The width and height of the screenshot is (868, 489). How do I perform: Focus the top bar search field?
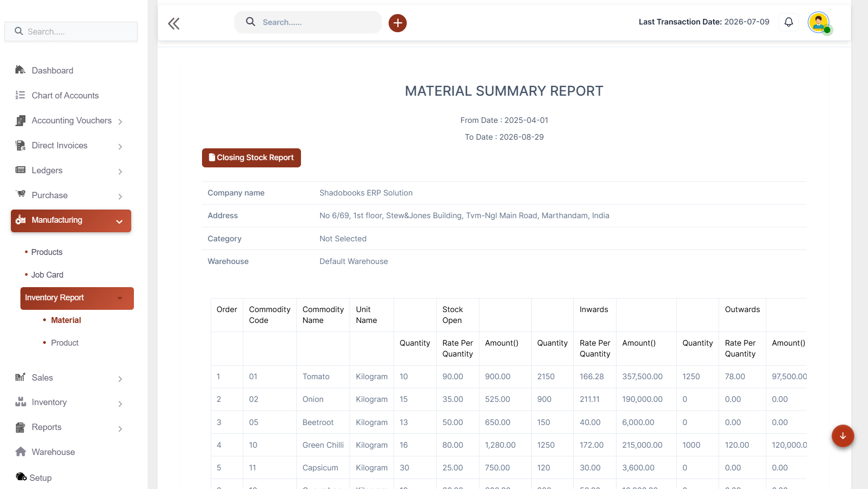click(308, 22)
